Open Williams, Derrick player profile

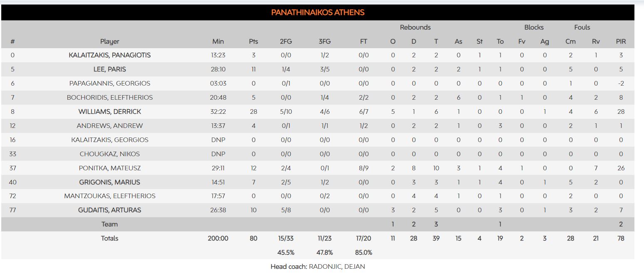[109, 112]
